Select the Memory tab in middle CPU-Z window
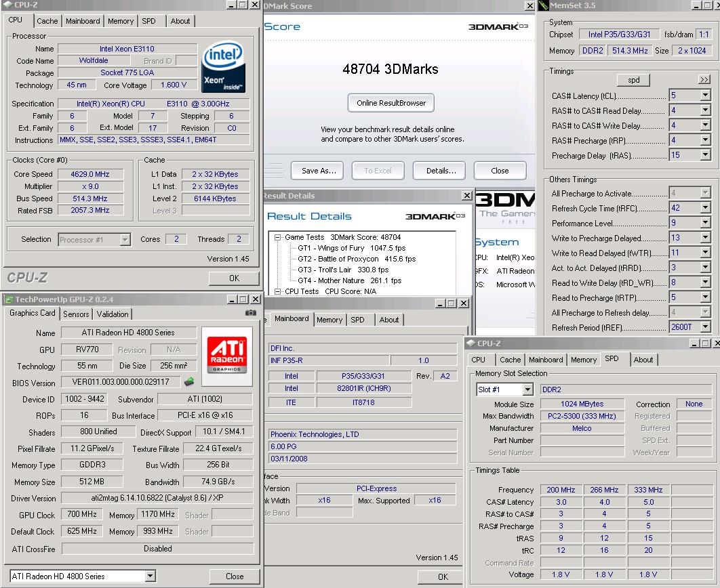The image size is (720, 588). (329, 320)
